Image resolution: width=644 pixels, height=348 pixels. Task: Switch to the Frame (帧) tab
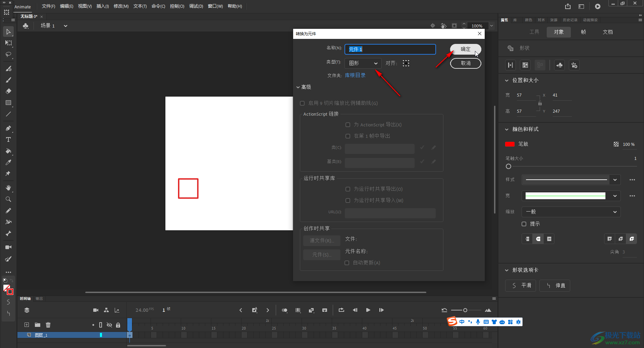point(583,32)
